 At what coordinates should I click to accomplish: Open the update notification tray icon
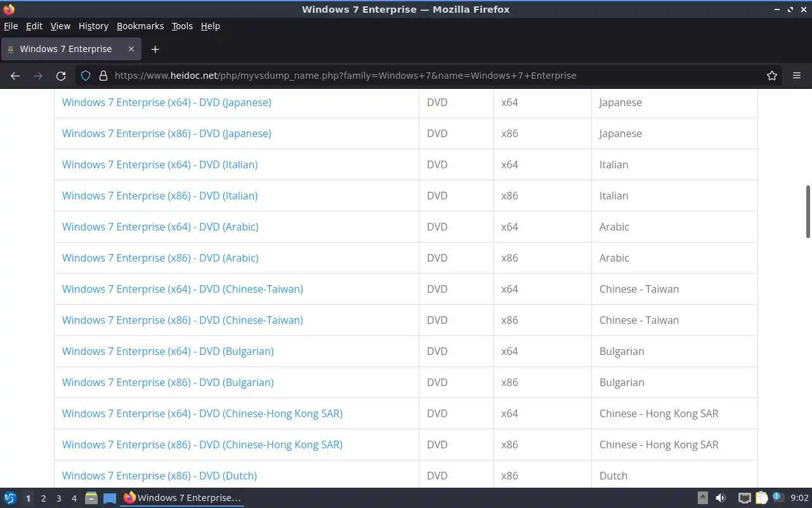click(x=777, y=498)
